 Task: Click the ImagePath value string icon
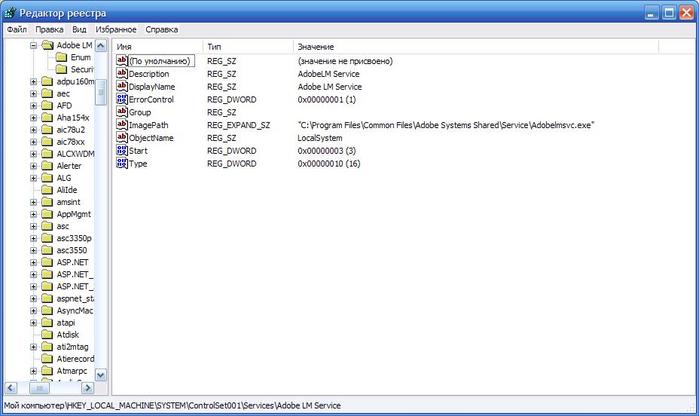[x=122, y=125]
